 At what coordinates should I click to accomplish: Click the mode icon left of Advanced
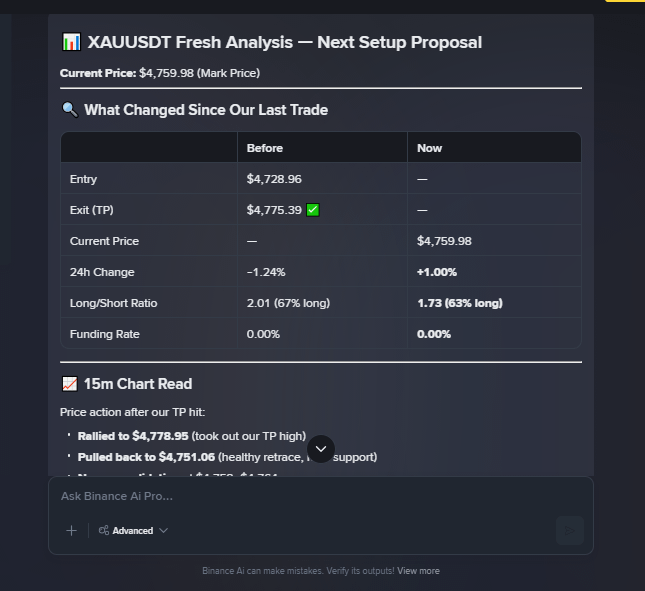click(x=103, y=531)
